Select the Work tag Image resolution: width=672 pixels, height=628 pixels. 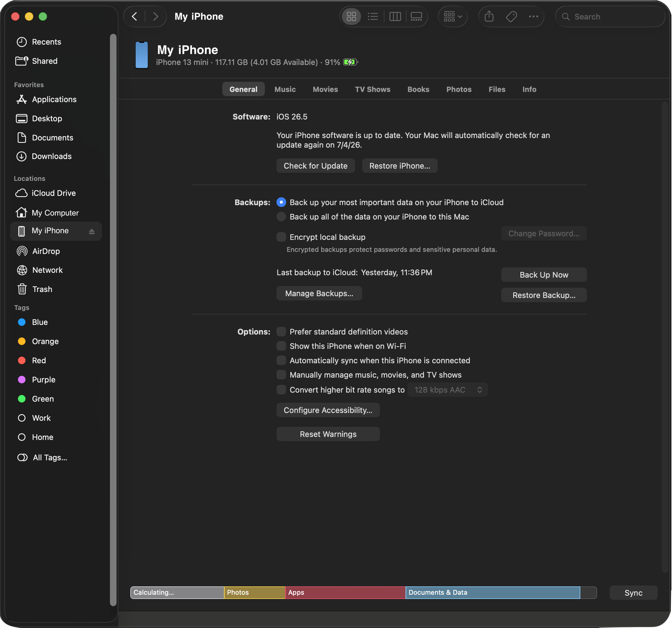[x=56, y=418]
